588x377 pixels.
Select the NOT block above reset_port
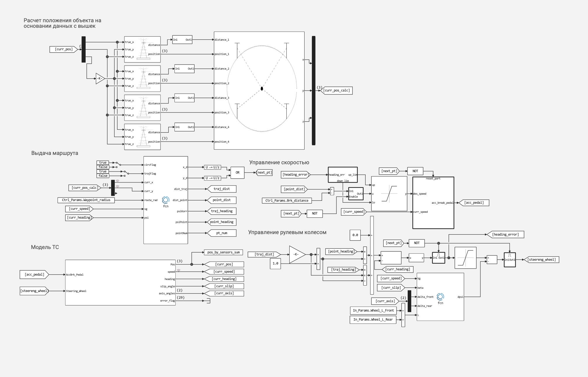(x=415, y=171)
